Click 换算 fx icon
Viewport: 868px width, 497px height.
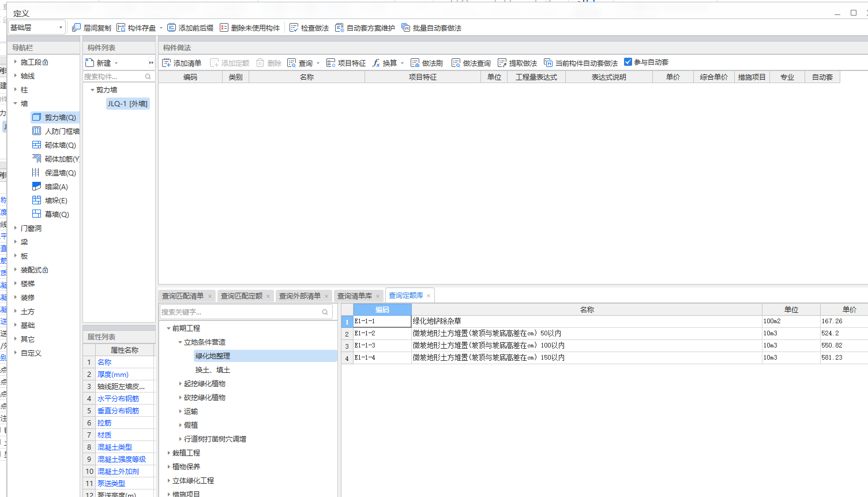point(376,63)
